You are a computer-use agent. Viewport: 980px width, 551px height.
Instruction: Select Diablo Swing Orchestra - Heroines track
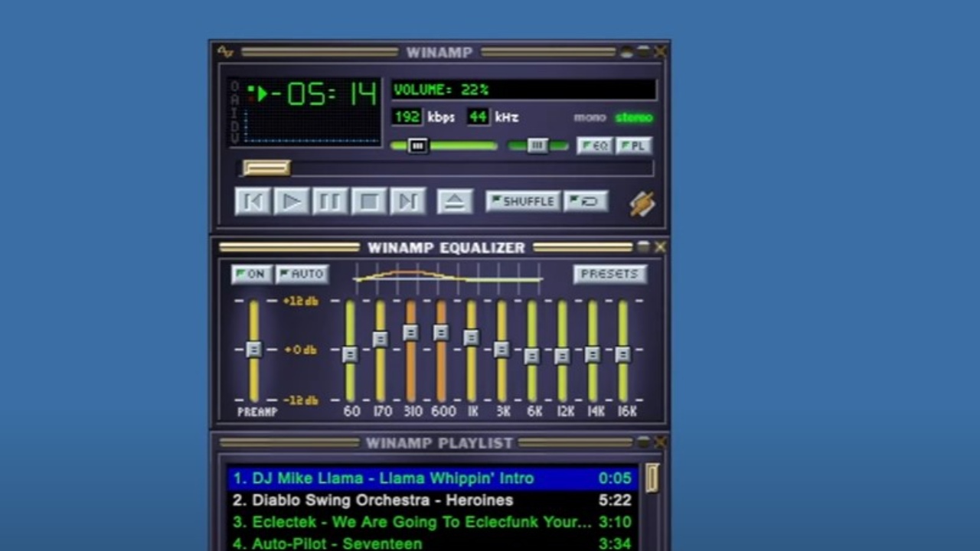433,500
